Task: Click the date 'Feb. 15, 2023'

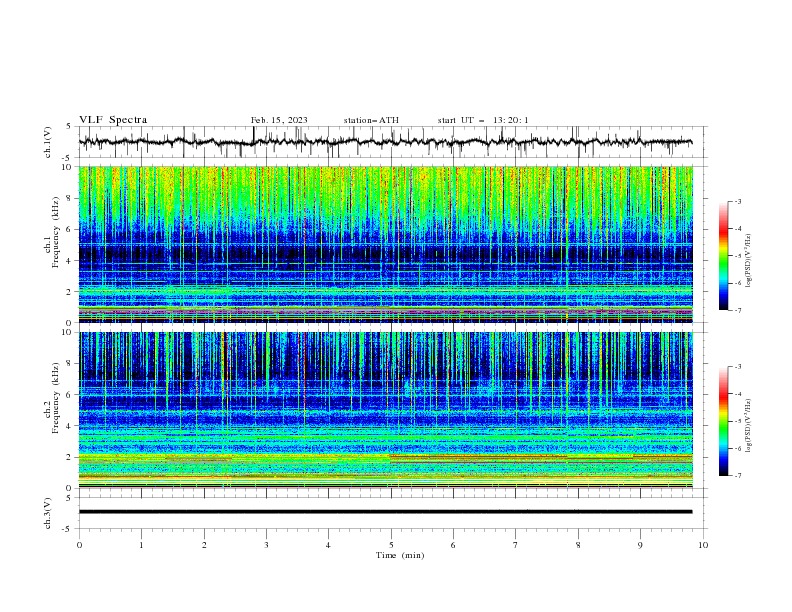Action: click(x=279, y=120)
